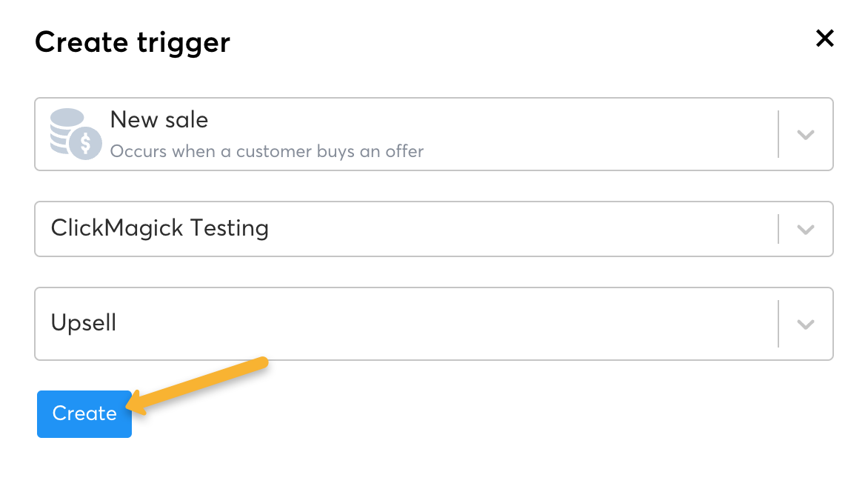The image size is (868, 492).
Task: Click the "Create trigger" dialog heading
Action: pyautogui.click(x=133, y=42)
